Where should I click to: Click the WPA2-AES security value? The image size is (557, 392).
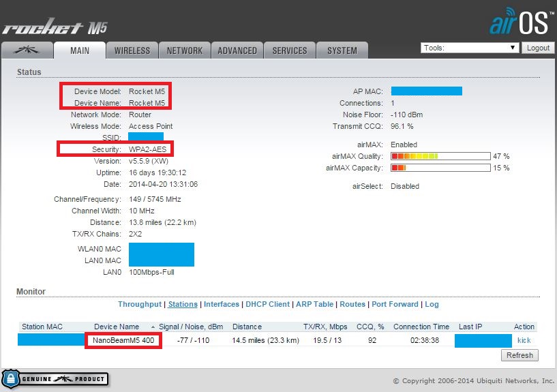[x=147, y=149]
